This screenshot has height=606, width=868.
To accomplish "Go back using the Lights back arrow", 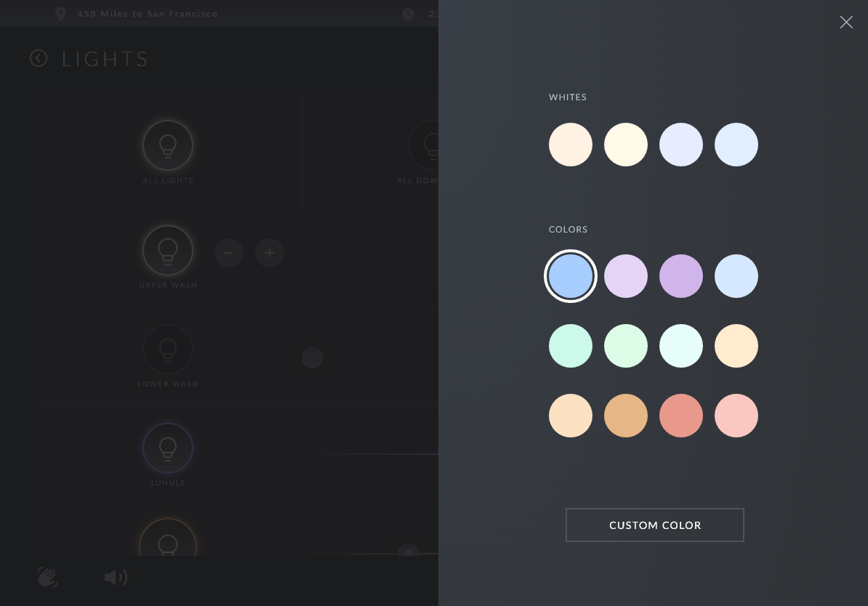I will (x=39, y=59).
